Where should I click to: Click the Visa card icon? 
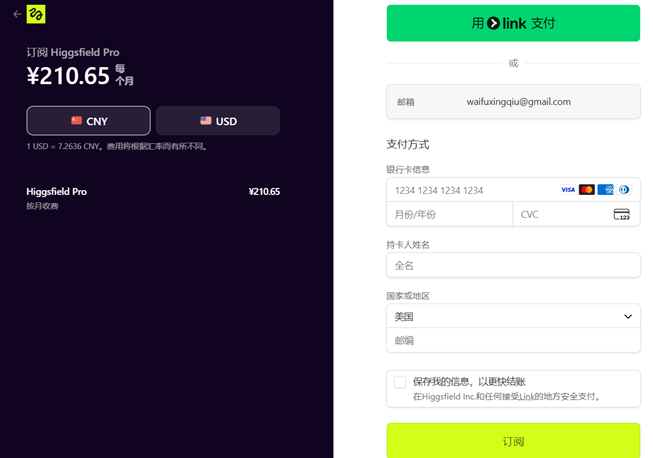[568, 190]
